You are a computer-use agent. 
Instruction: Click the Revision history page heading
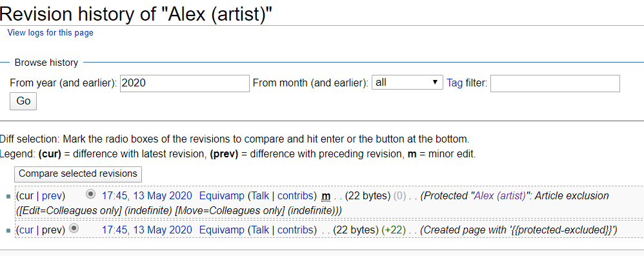136,14
